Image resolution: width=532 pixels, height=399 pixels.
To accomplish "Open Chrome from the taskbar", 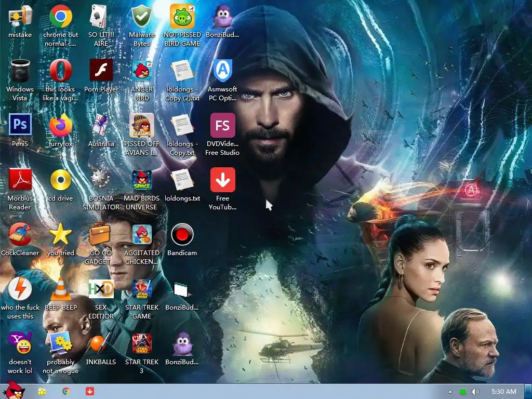I will coord(65,392).
